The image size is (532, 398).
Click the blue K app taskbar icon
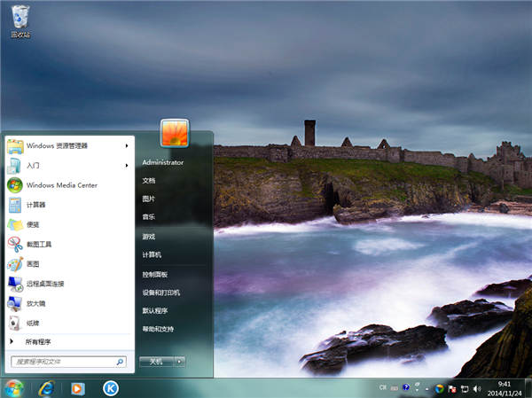tap(111, 387)
